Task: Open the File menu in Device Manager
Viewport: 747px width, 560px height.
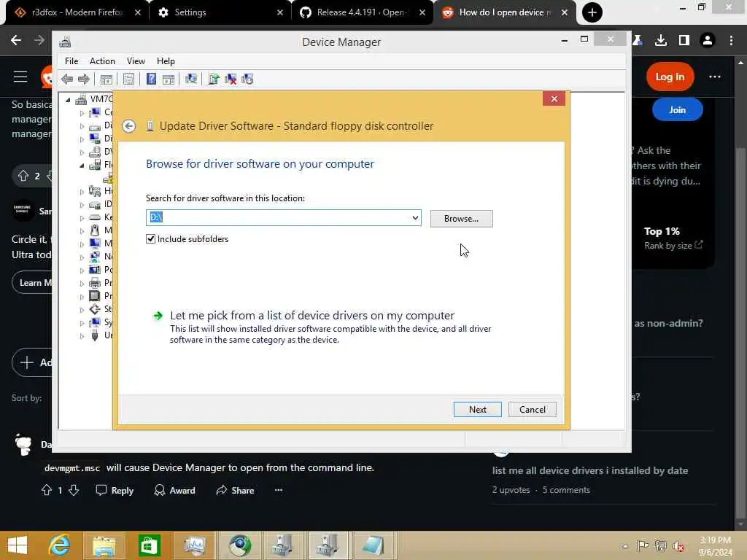Action: coord(71,61)
